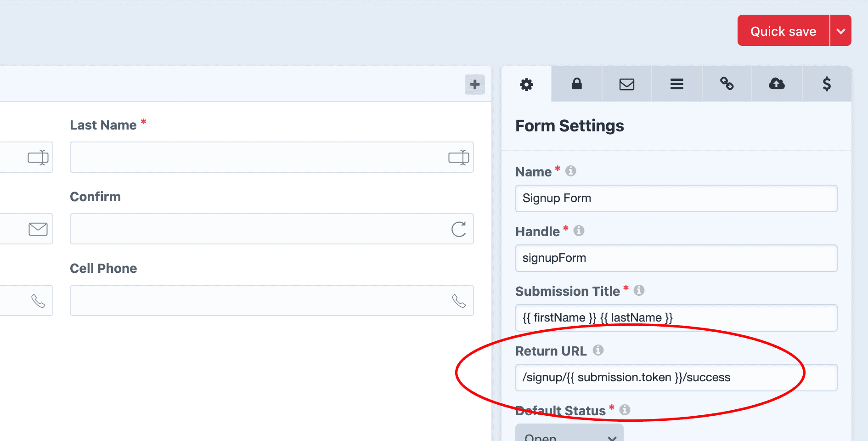868x441 pixels.
Task: Select the Return URL input with signup success path
Action: click(x=676, y=377)
